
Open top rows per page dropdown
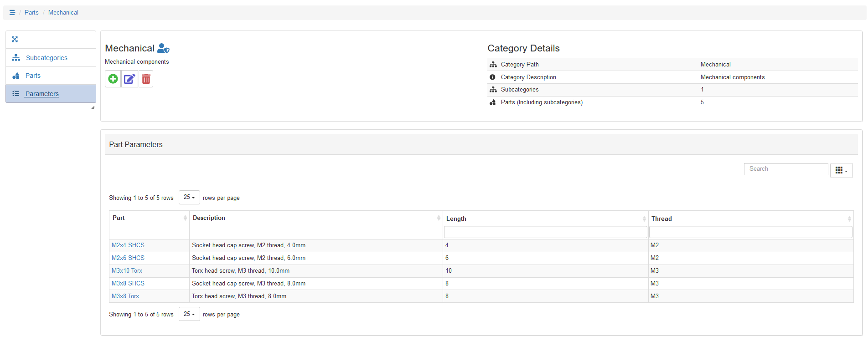click(189, 197)
